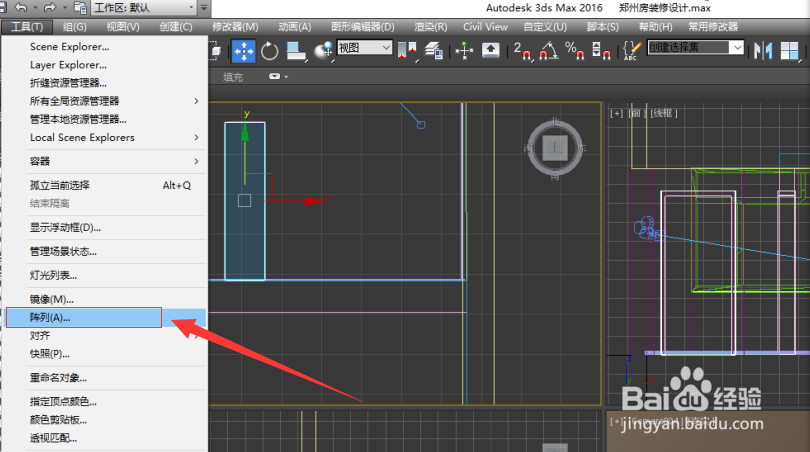Open the Views menu
Image resolution: width=810 pixels, height=452 pixels.
coord(123,27)
